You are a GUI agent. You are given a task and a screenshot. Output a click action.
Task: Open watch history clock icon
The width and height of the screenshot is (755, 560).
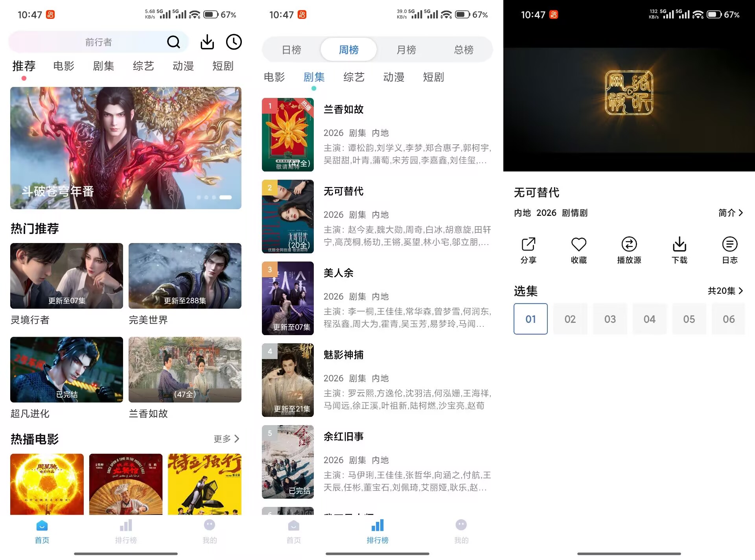(x=234, y=42)
